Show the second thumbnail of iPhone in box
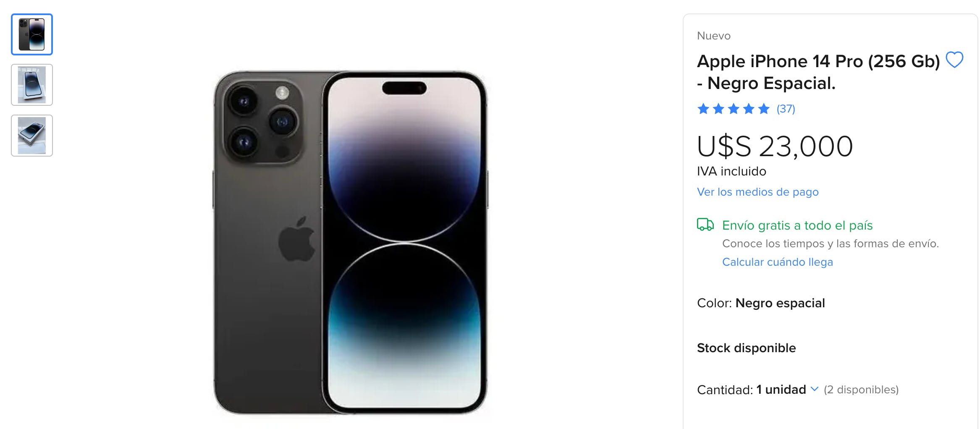This screenshot has width=980, height=429. (x=32, y=85)
